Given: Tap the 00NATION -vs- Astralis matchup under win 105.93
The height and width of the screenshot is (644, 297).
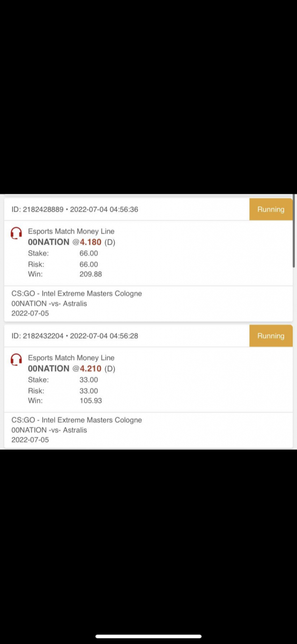Looking at the screenshot, I should [49, 430].
